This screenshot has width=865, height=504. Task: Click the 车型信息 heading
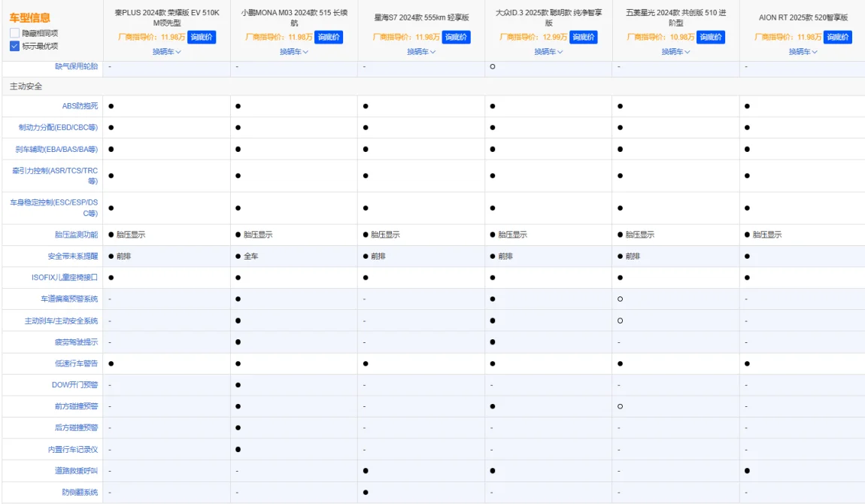pyautogui.click(x=29, y=17)
